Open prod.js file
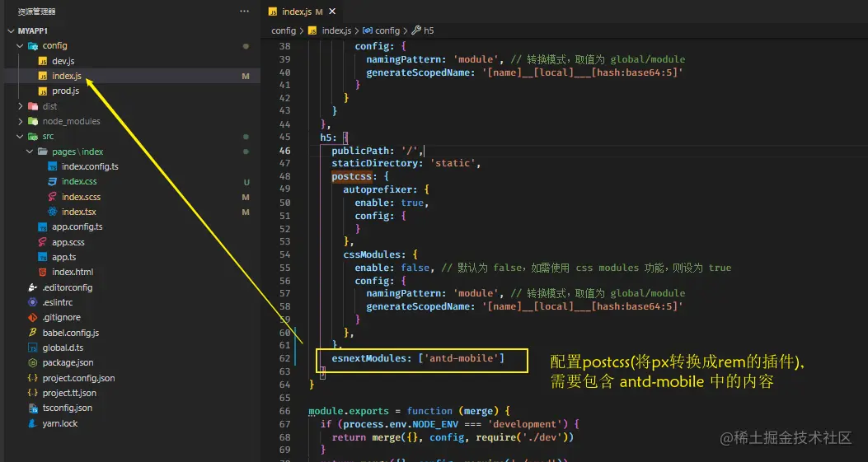This screenshot has height=462, width=868. [x=65, y=91]
